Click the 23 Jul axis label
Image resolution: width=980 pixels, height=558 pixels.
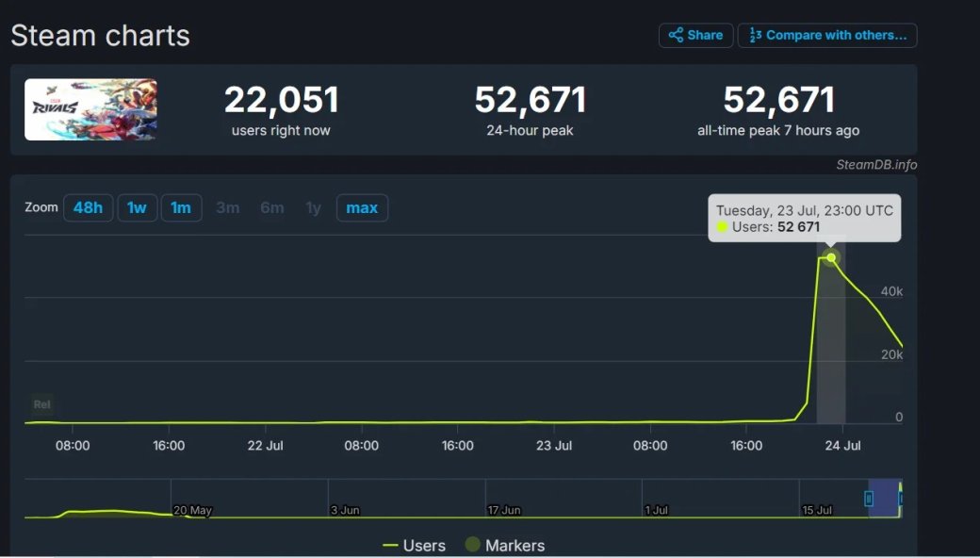[554, 446]
